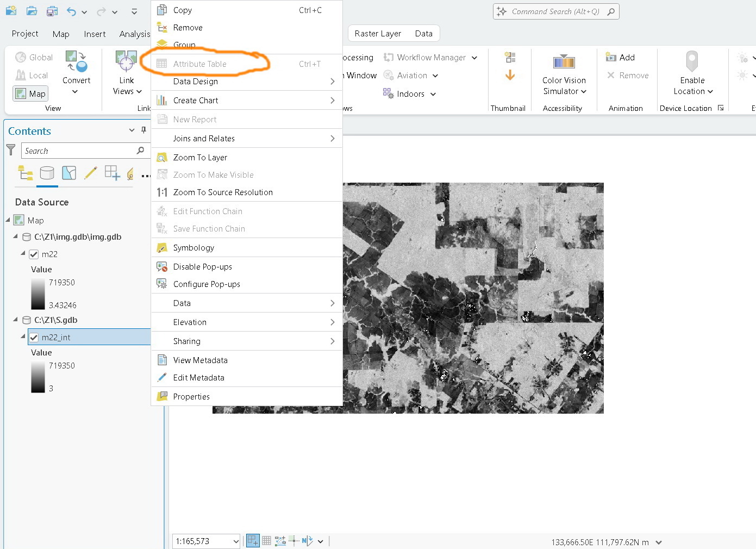Switch to the Data ribbon tab

point(423,33)
